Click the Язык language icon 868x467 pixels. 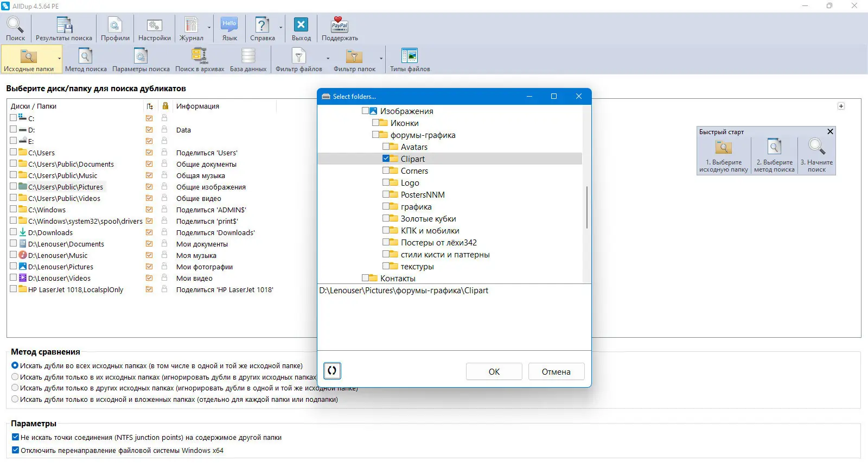pyautogui.click(x=229, y=29)
